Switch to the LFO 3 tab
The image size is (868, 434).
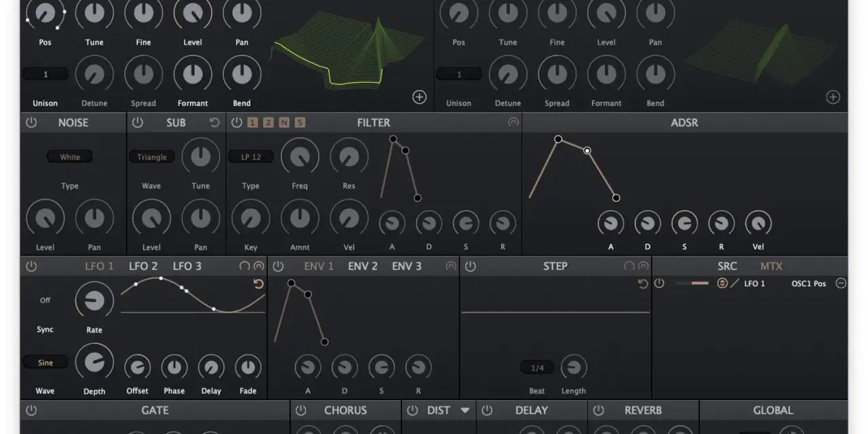click(187, 267)
